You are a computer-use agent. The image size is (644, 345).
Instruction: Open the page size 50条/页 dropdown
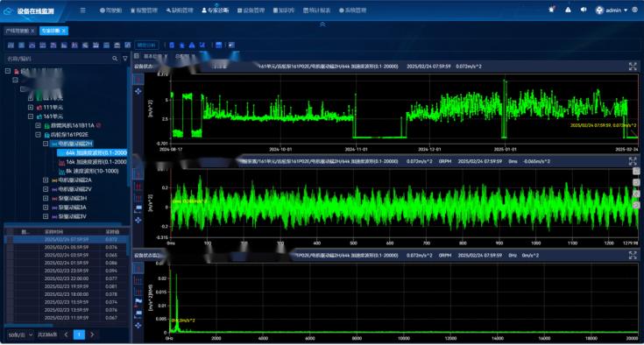(19, 335)
